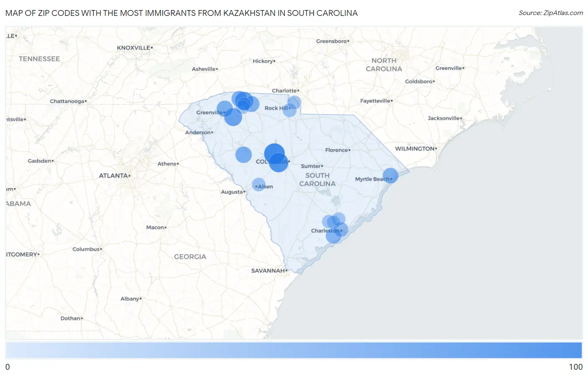Click the bubble marker at Myrtle Beach
Viewport: 588px width, 376px height.
390,176
